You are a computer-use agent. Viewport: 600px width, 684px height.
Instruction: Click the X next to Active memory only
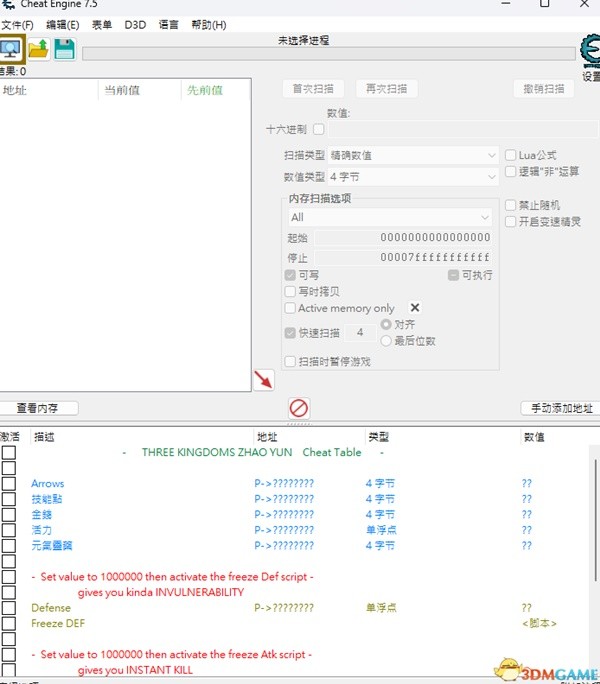[415, 308]
